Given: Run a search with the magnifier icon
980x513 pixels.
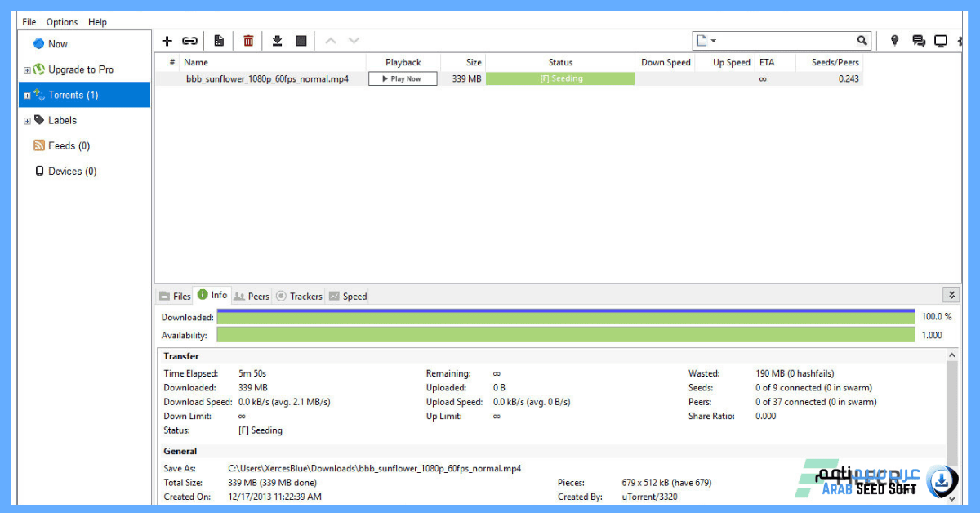Looking at the screenshot, I should point(862,40).
